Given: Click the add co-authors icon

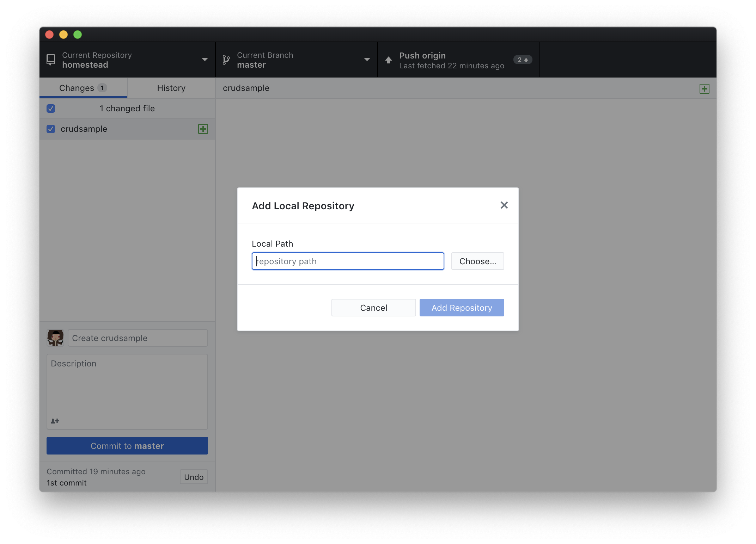Looking at the screenshot, I should coord(55,421).
